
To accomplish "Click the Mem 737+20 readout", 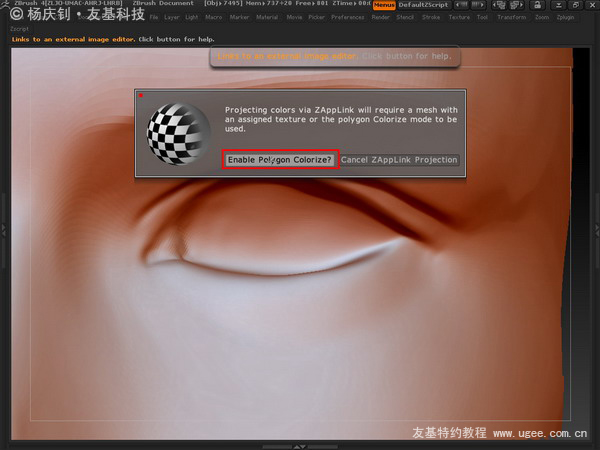I will click(269, 3).
